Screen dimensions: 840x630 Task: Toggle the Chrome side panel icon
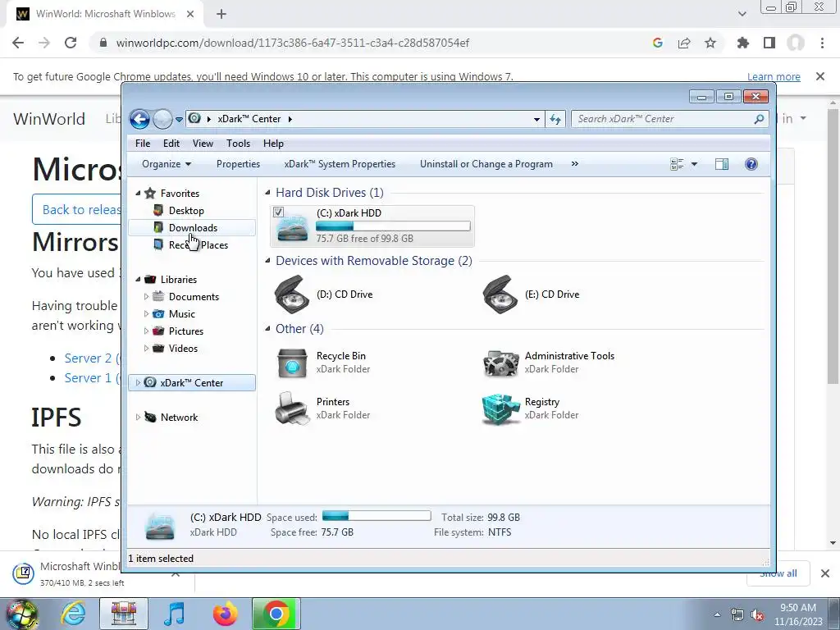[x=769, y=43]
